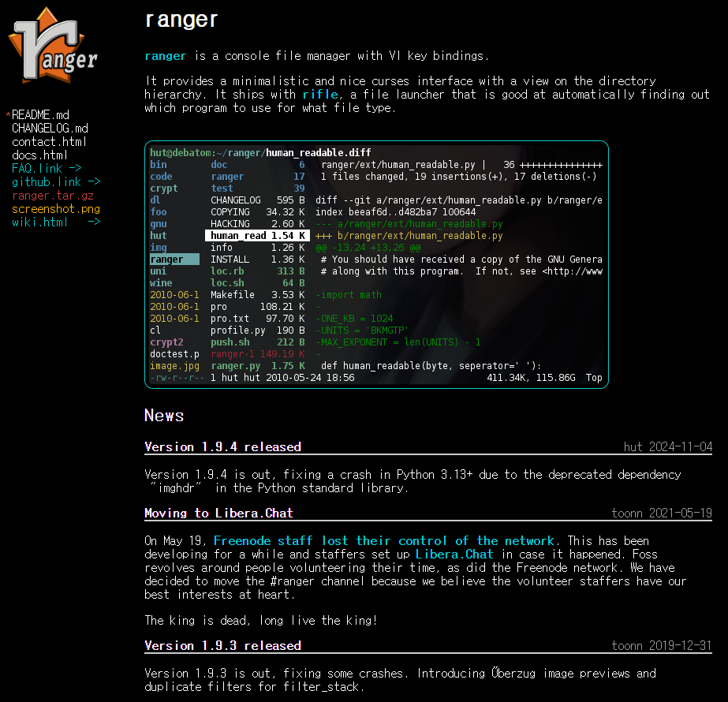Open "Freenode staff lost their control of the network" link
Screen dimensions: 728x702
(x=384, y=541)
